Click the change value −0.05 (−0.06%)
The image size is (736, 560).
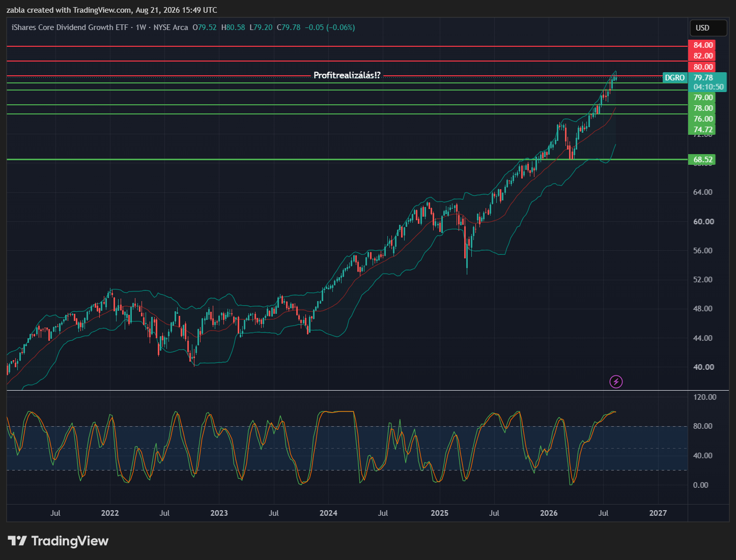coord(330,27)
